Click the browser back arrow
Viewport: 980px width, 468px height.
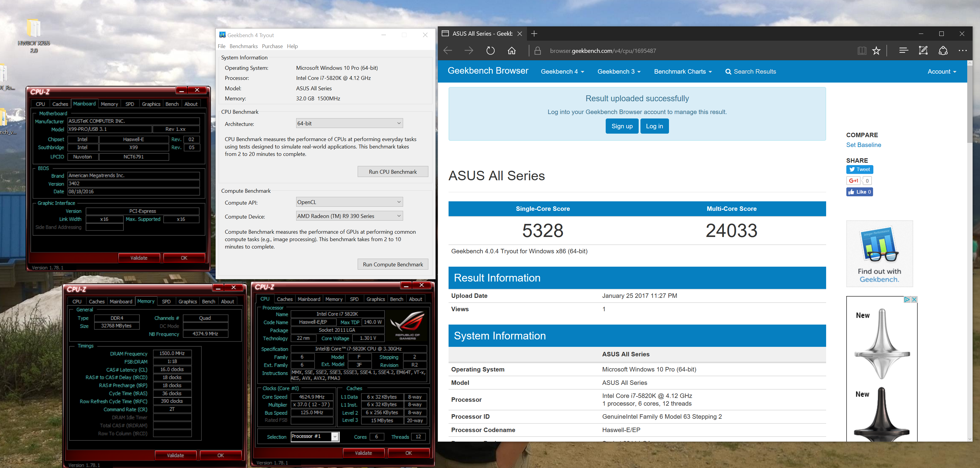[x=448, y=50]
